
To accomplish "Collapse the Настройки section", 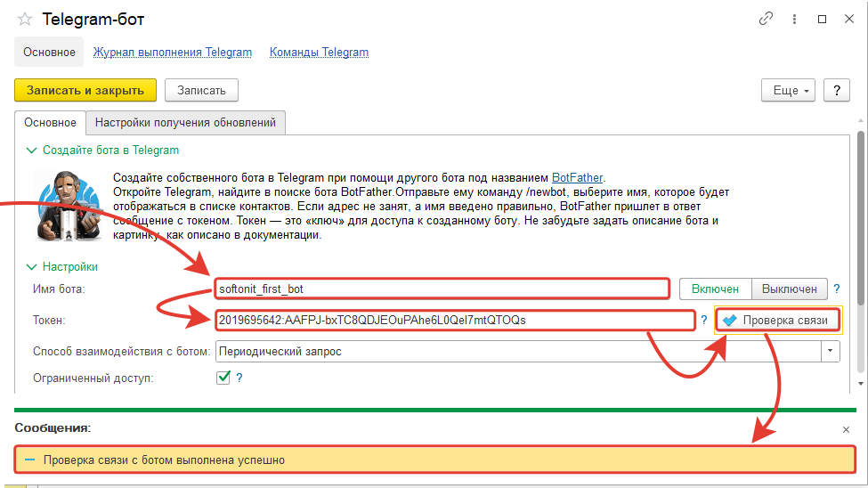I will click(x=32, y=266).
